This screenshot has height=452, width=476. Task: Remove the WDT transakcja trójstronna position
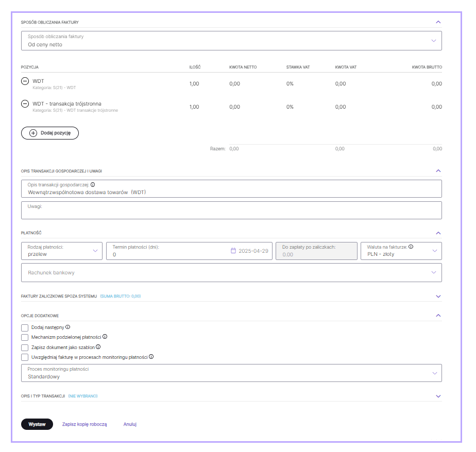pyautogui.click(x=25, y=104)
